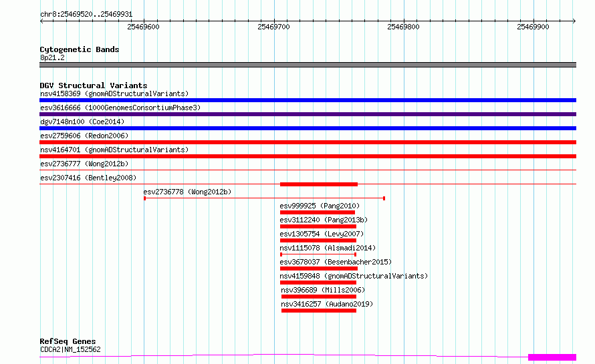Click ruler position 25469900

coord(533,27)
